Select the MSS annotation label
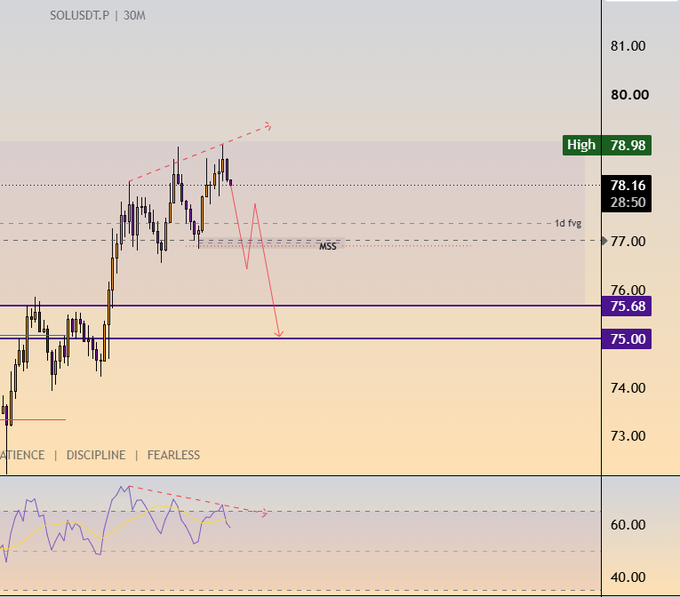This screenshot has width=680, height=597. point(328,247)
